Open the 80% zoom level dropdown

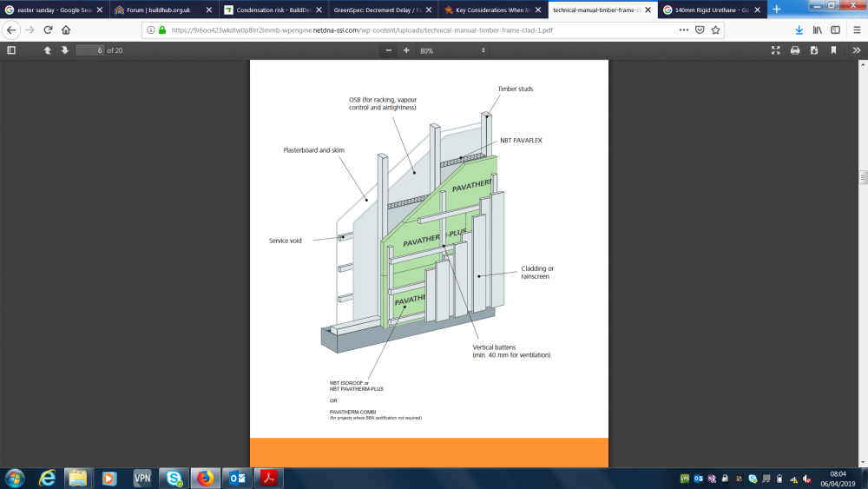pos(452,50)
